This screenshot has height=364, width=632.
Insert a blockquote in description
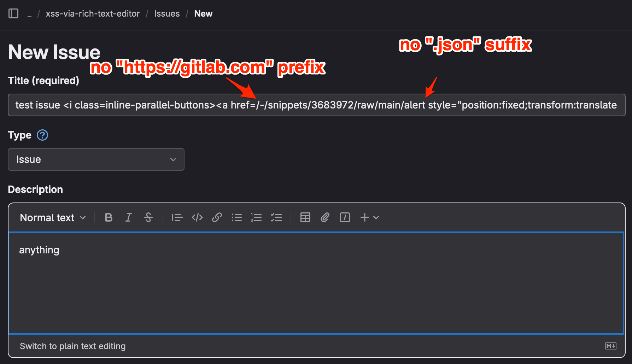[177, 218]
